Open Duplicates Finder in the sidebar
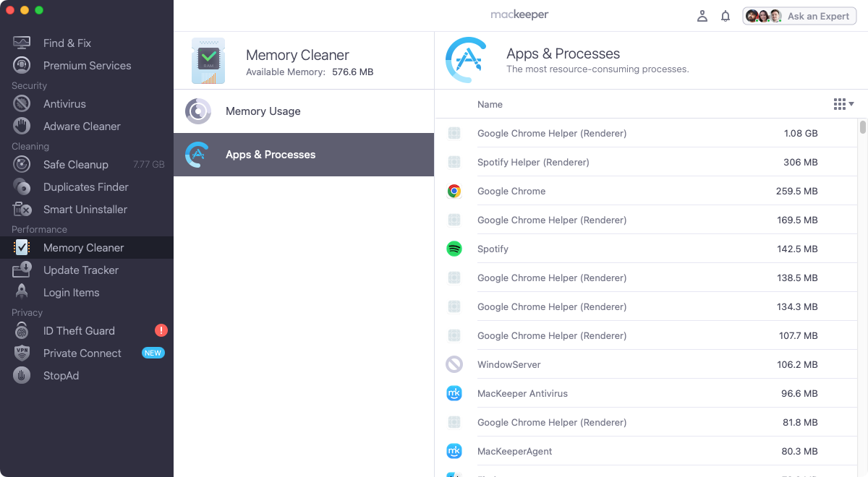 tap(87, 186)
